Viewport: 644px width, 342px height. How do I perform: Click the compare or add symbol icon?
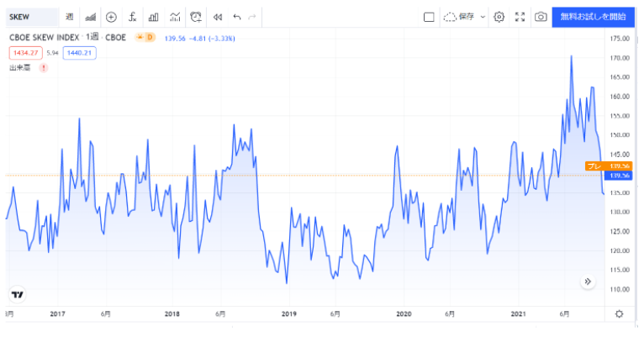click(x=111, y=17)
